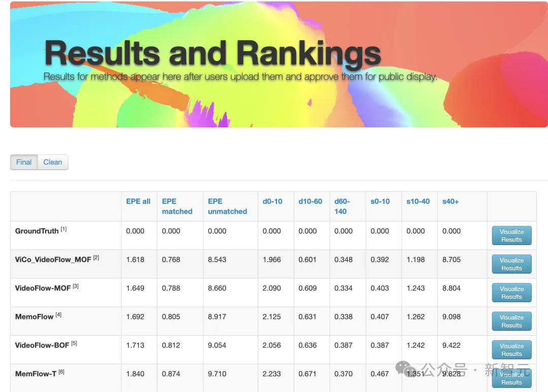Click the Results and Rankings banner image

(x=279, y=64)
